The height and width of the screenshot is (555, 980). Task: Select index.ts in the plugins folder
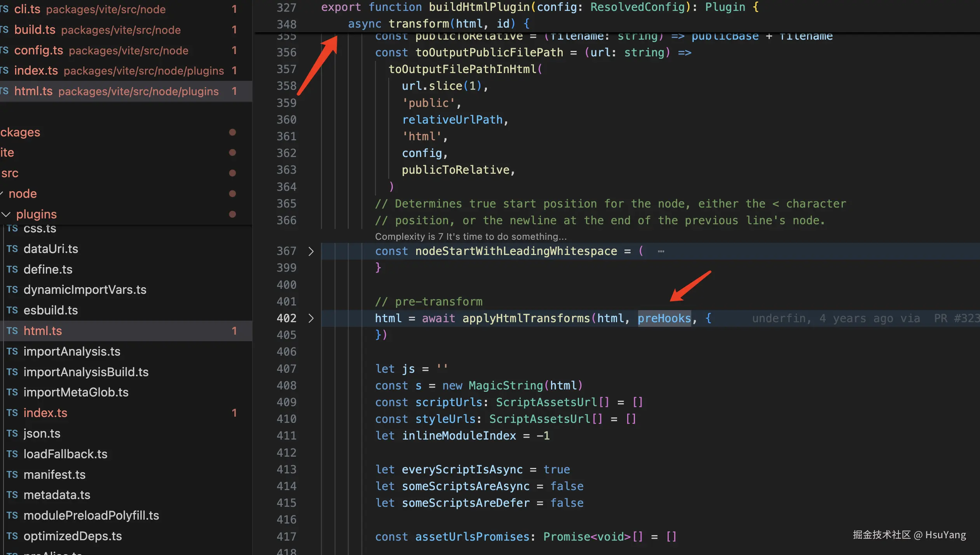tap(45, 413)
